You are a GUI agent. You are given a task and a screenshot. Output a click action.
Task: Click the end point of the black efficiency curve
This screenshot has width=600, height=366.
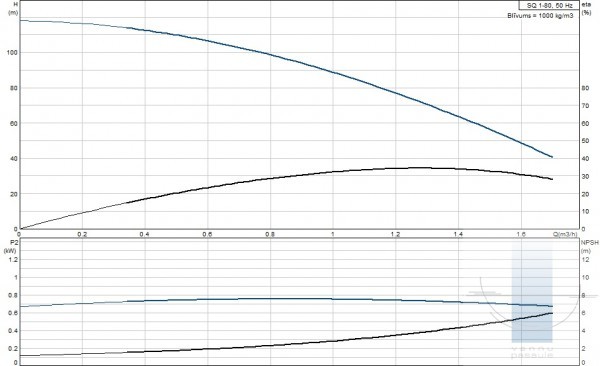click(x=552, y=179)
